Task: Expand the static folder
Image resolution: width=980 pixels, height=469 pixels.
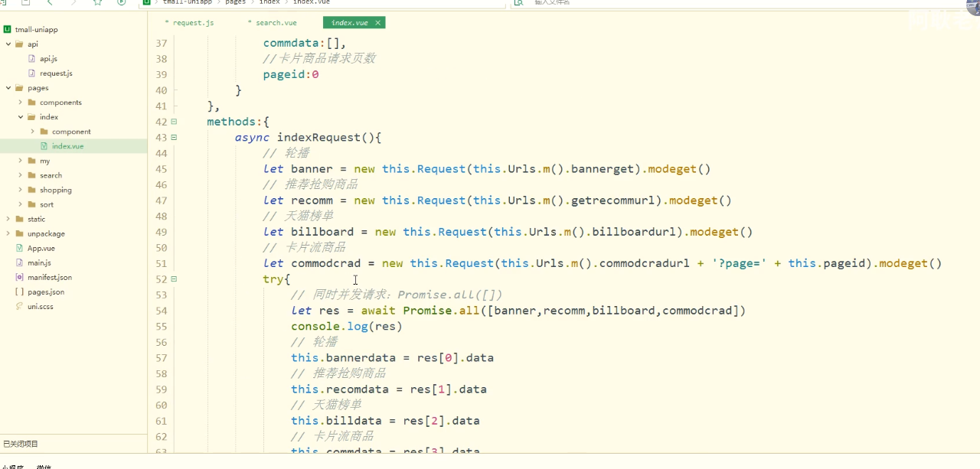Action: pyautogui.click(x=8, y=219)
